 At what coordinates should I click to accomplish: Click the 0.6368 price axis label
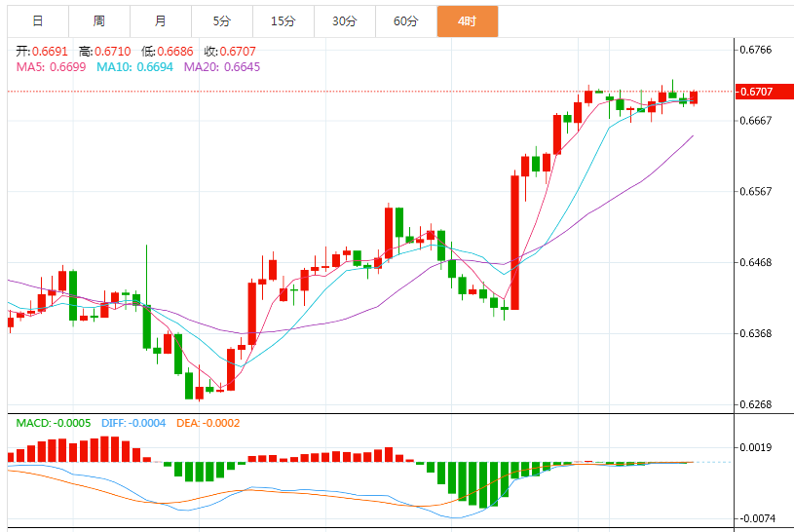tap(755, 333)
